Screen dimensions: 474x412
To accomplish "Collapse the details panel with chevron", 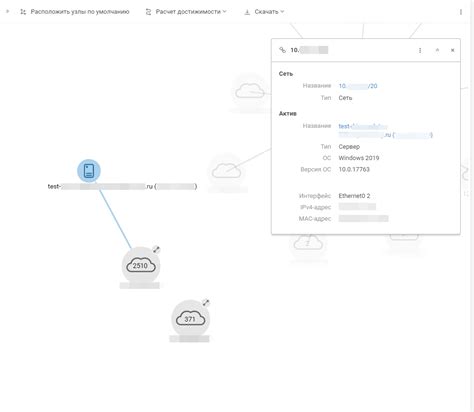I will click(x=437, y=50).
